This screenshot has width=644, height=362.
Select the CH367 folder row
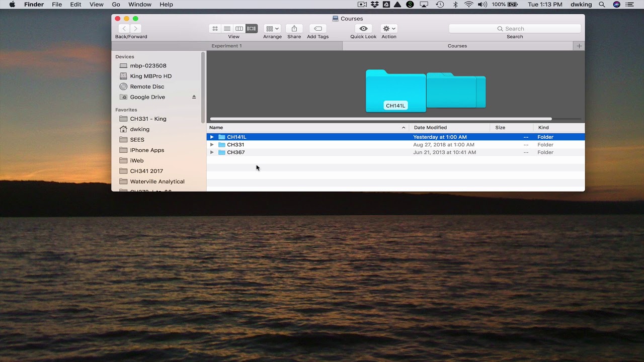[x=395, y=152]
